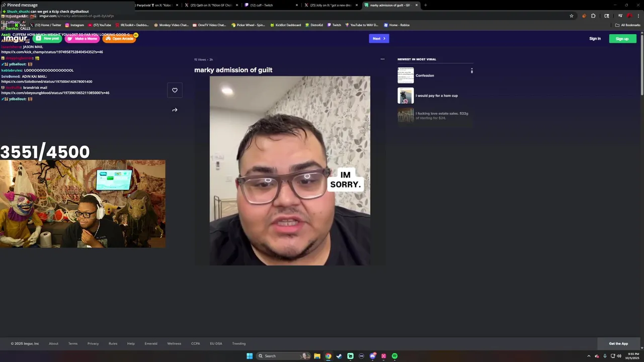Screen dimensions: 644x362
Task: Open the Twitch bookmark
Action: pos(334,25)
